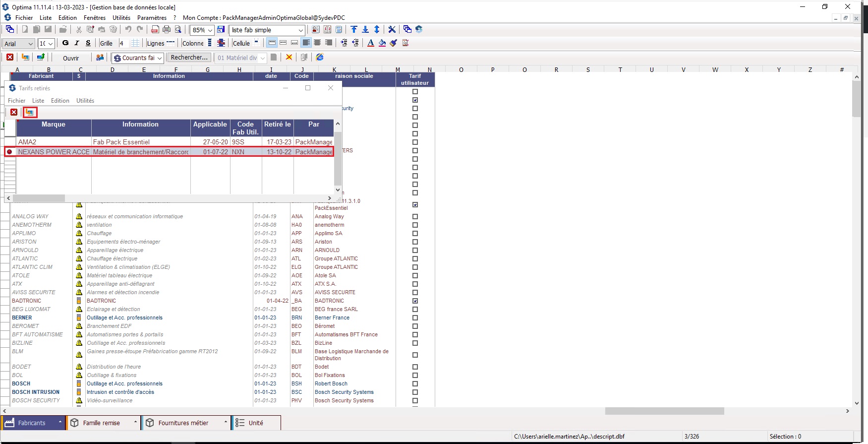
Task: Toggle Tarif utilisateur checkbox for Analog Way
Action: pyautogui.click(x=415, y=216)
